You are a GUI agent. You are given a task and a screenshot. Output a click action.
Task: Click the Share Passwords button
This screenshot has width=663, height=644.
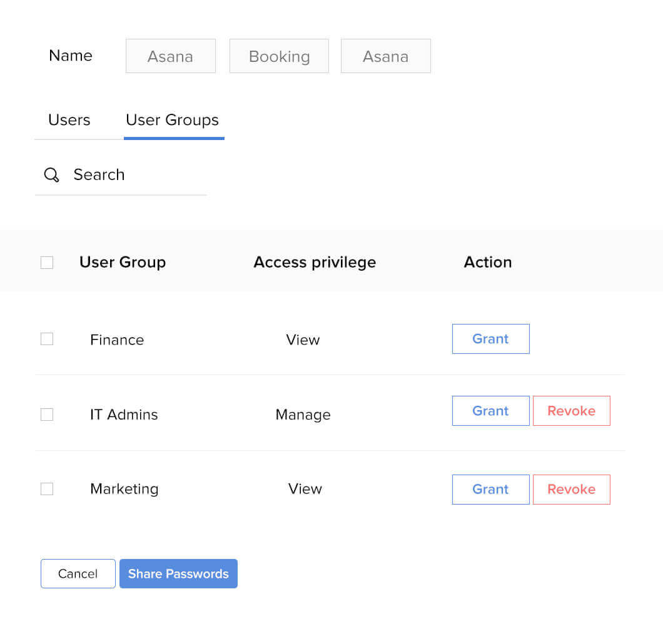[x=178, y=573]
